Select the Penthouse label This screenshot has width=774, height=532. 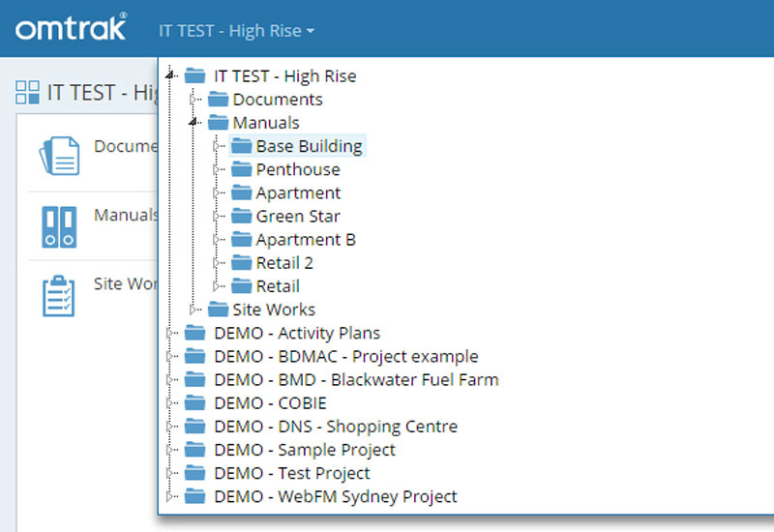(298, 170)
